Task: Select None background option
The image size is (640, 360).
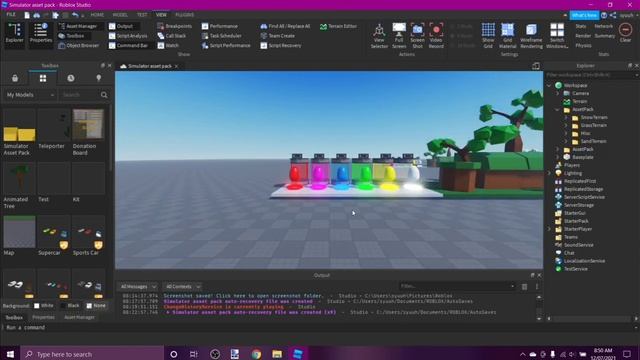Action: pyautogui.click(x=96, y=306)
